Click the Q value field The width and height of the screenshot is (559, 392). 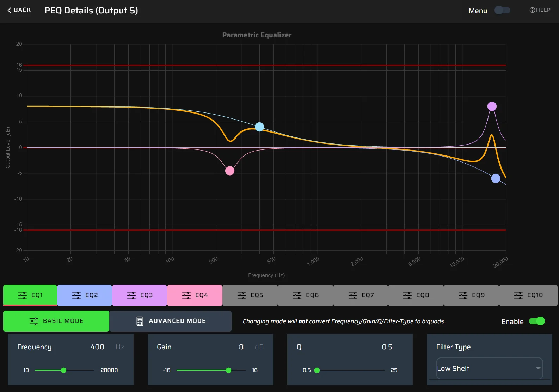pyautogui.click(x=387, y=347)
